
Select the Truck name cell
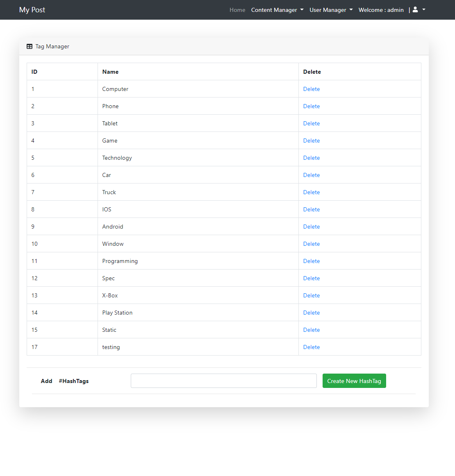tap(198, 192)
